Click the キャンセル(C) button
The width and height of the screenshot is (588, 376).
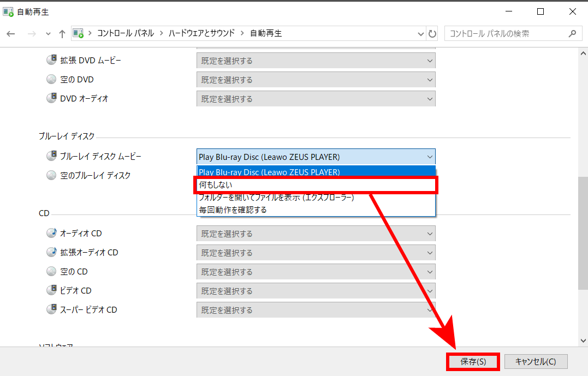pyautogui.click(x=536, y=361)
